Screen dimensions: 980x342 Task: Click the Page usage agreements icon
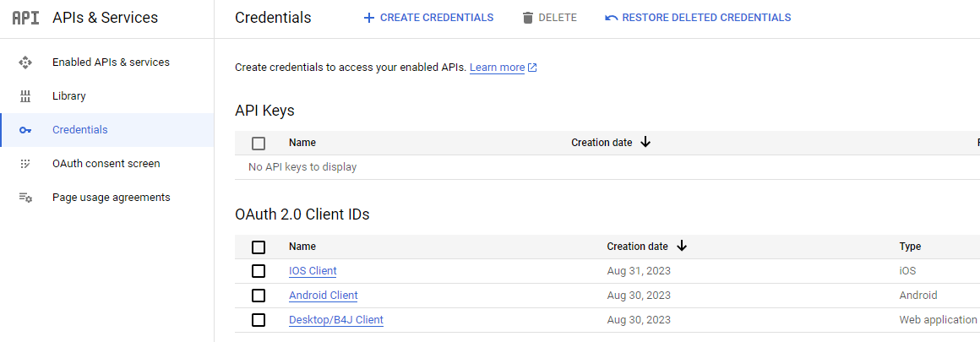25,198
